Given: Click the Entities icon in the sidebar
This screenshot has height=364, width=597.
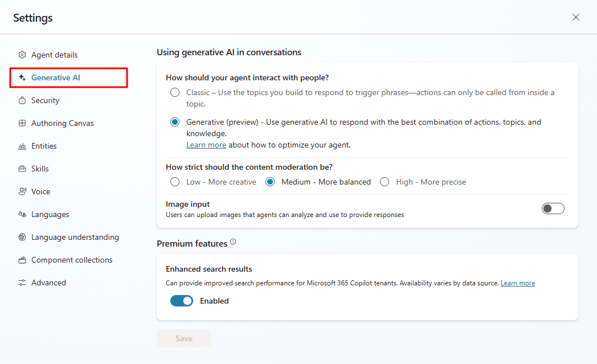Looking at the screenshot, I should click(x=22, y=146).
